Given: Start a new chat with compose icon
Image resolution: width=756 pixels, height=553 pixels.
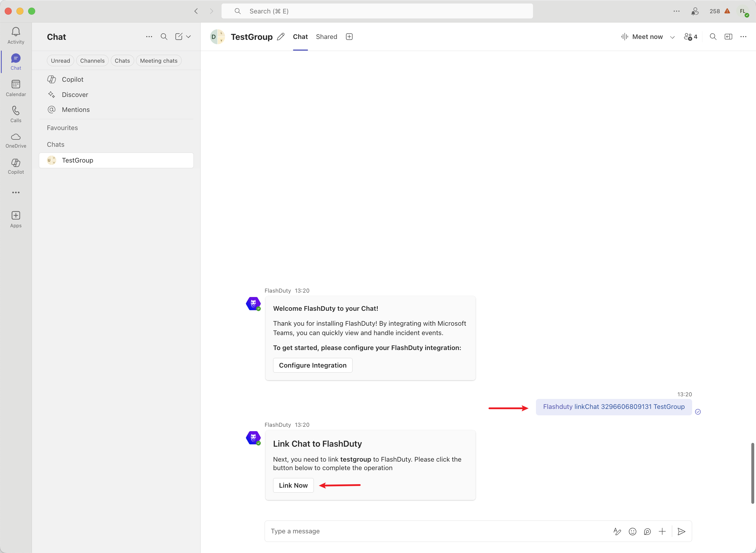Looking at the screenshot, I should pos(179,37).
